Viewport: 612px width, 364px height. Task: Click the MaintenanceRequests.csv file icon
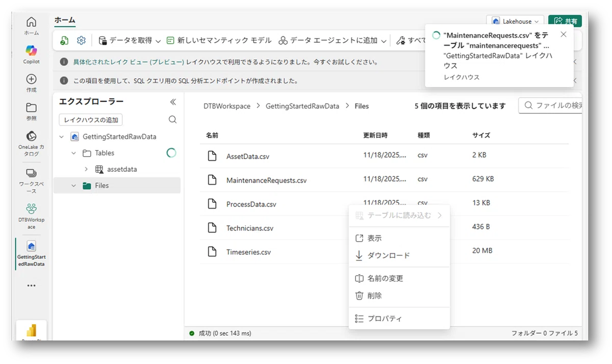pos(212,180)
